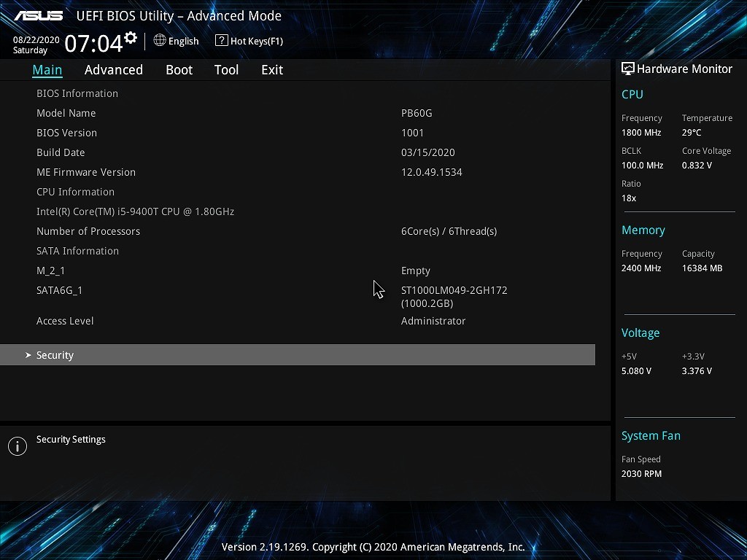Click the Hot Keys question mark icon
The image size is (747, 560).
click(x=221, y=41)
